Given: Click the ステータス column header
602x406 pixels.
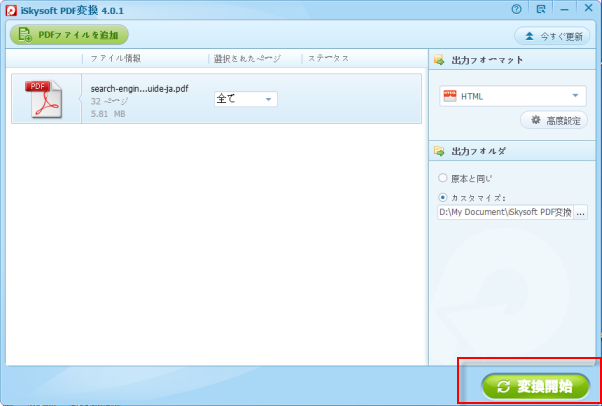Looking at the screenshot, I should [x=328, y=58].
